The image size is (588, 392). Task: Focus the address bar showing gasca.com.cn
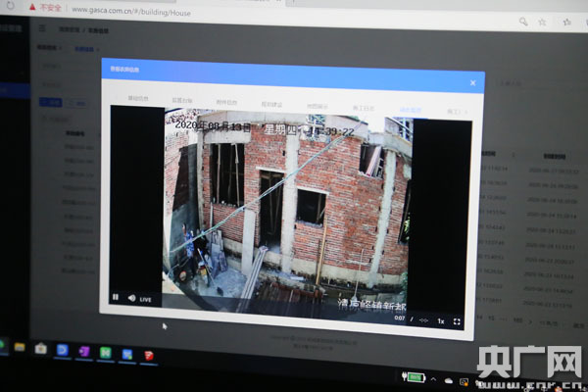tap(127, 10)
